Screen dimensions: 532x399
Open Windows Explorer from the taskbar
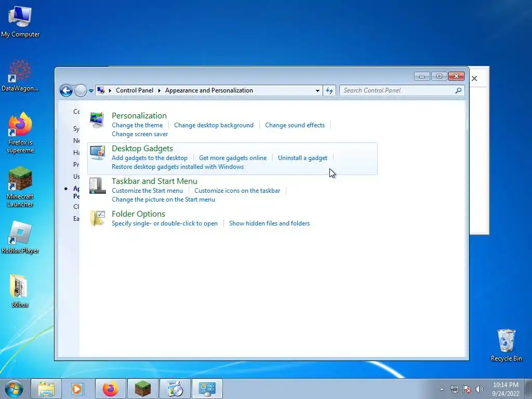click(x=46, y=389)
